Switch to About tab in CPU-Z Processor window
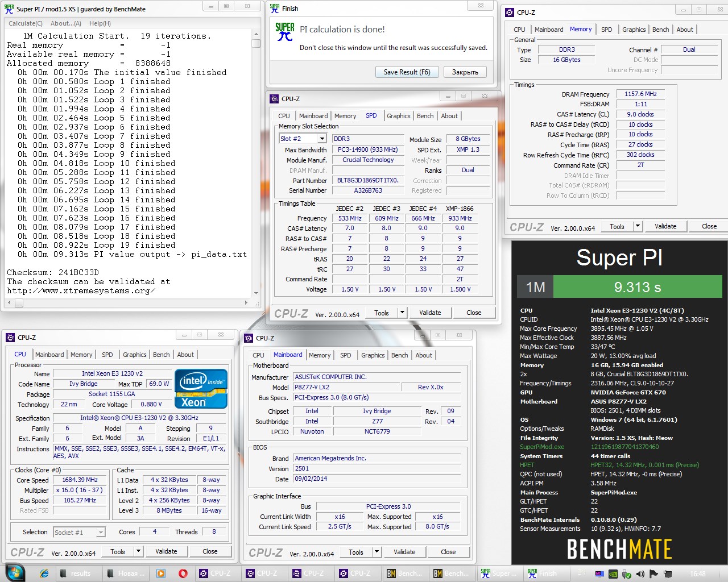The width and height of the screenshot is (728, 582). [185, 355]
